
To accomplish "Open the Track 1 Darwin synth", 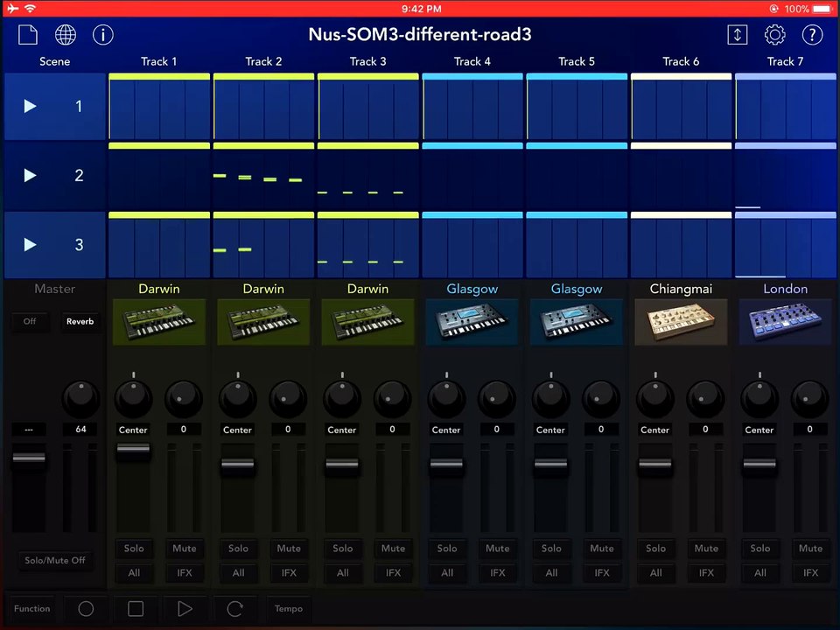I will (x=159, y=322).
